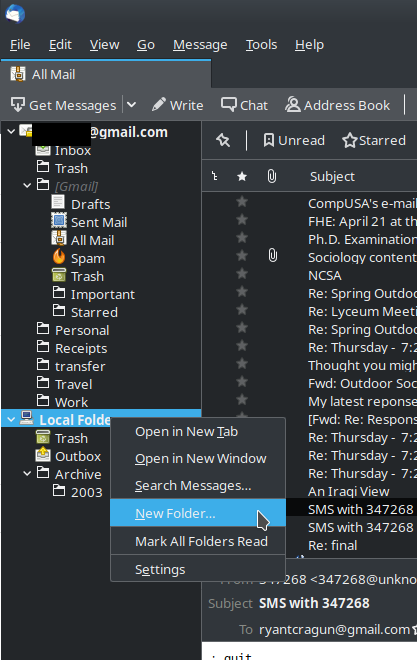This screenshot has height=660, width=417.
Task: Open the Tools menu
Action: (261, 45)
